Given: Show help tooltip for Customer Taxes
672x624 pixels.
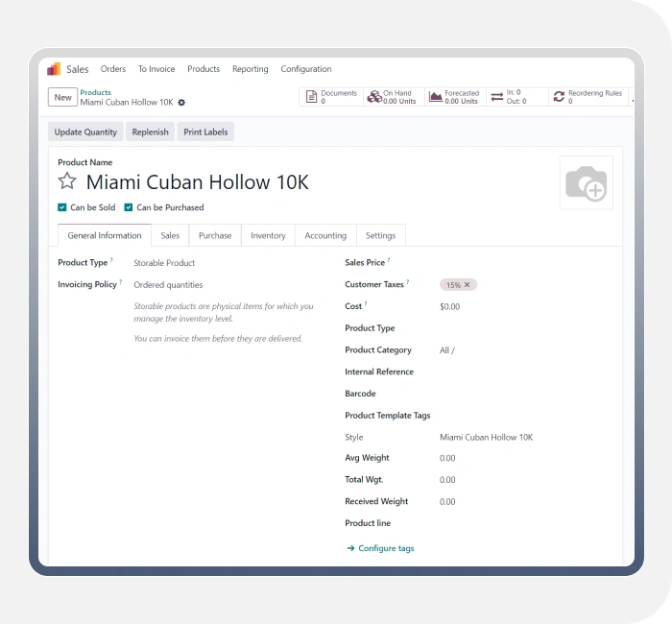Looking at the screenshot, I should (408, 281).
